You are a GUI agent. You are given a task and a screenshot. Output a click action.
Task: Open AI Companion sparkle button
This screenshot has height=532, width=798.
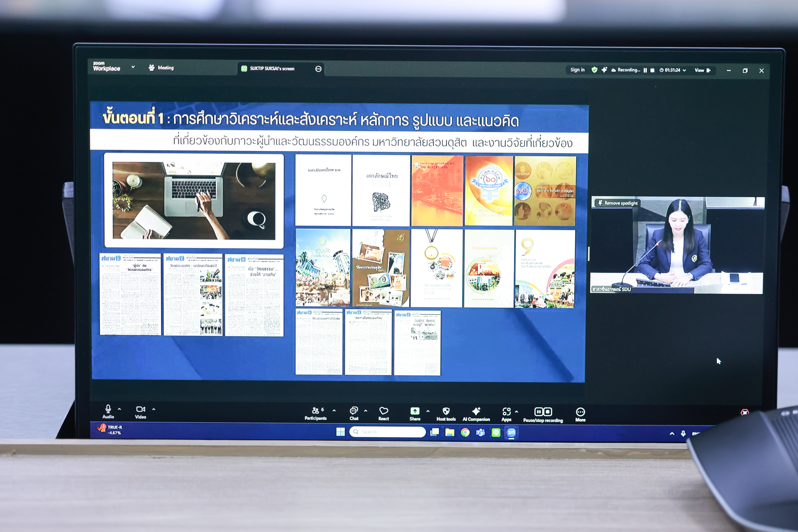476,414
